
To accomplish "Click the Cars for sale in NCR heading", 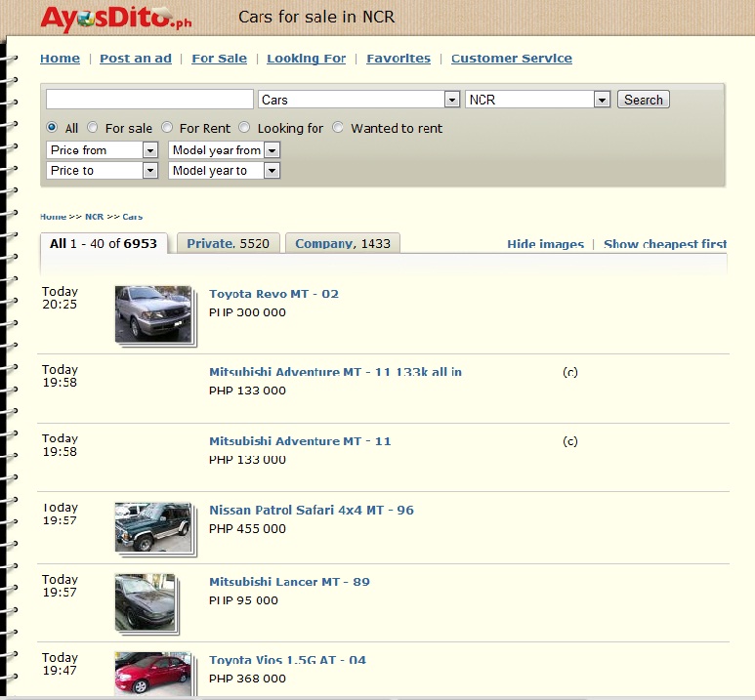I will (x=316, y=17).
